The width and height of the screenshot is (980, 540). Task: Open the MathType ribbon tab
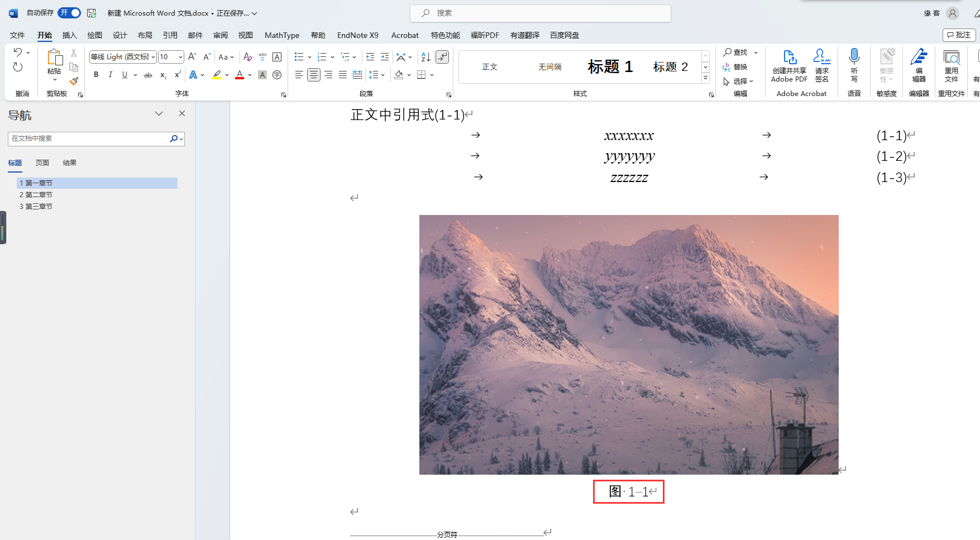point(282,35)
